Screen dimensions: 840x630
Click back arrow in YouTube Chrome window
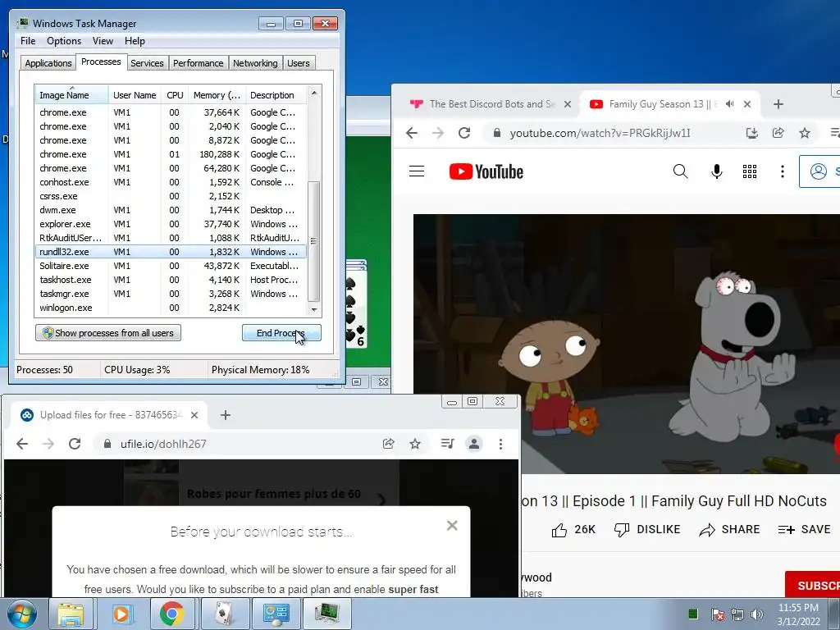[x=412, y=133]
